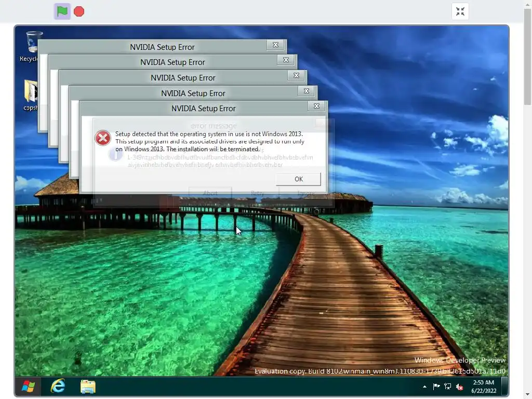
Task: Click the page vertical scrollbar thumb
Action: [528, 57]
